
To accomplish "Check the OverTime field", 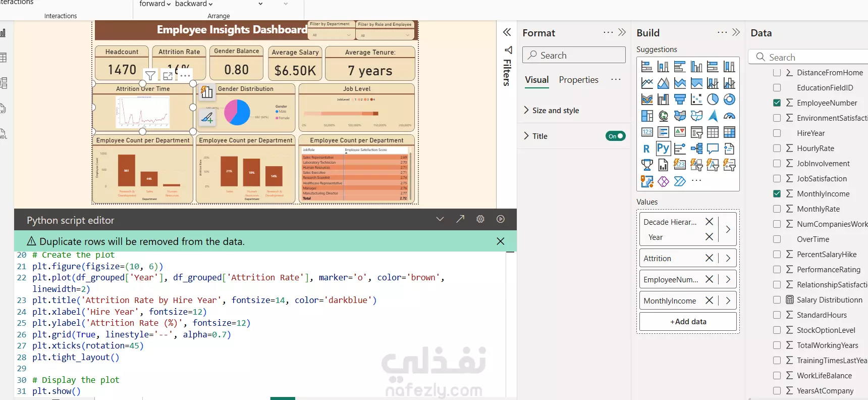I will click(777, 239).
